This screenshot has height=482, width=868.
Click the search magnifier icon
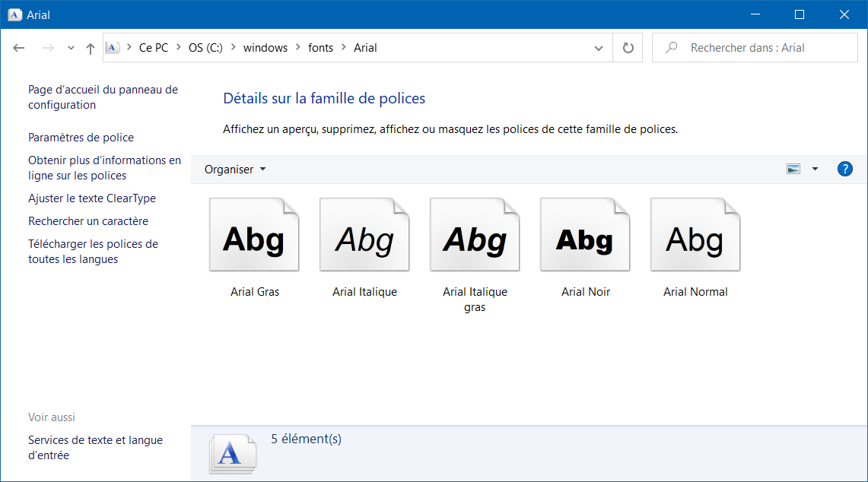click(672, 48)
